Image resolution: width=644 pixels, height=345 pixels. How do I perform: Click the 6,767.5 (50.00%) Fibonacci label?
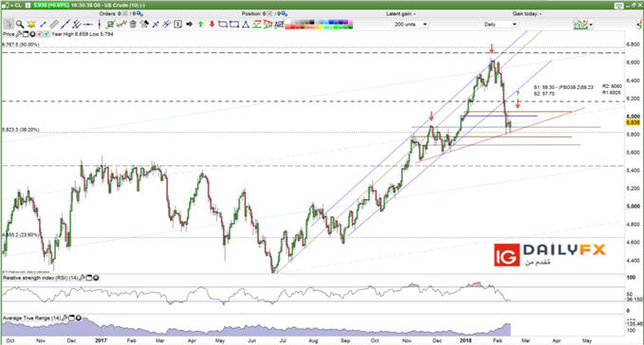[21, 45]
